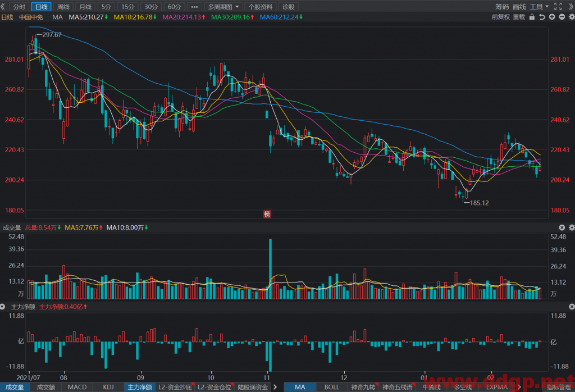Image resolution: width=575 pixels, height=392 pixels.
Task: Switch to 分时 intraday view
Action: click(19, 7)
